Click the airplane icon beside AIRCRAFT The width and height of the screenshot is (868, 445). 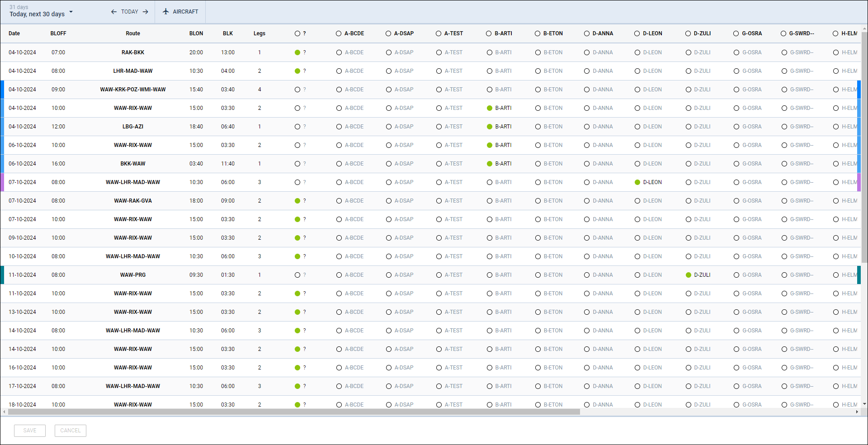pos(166,12)
